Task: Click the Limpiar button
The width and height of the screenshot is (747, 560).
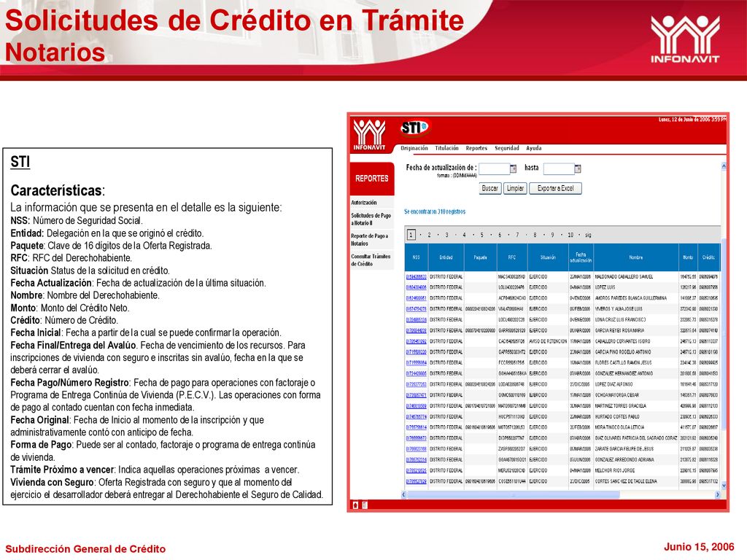Action: [515, 188]
